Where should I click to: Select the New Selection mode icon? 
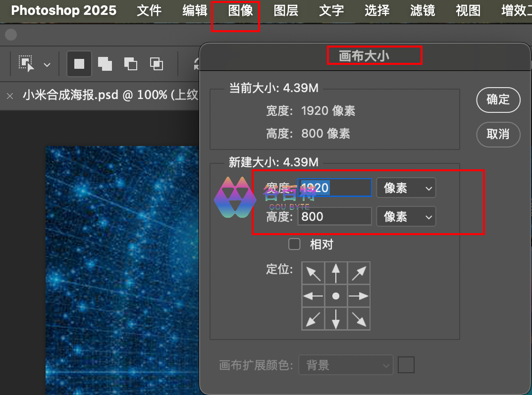[x=79, y=64]
